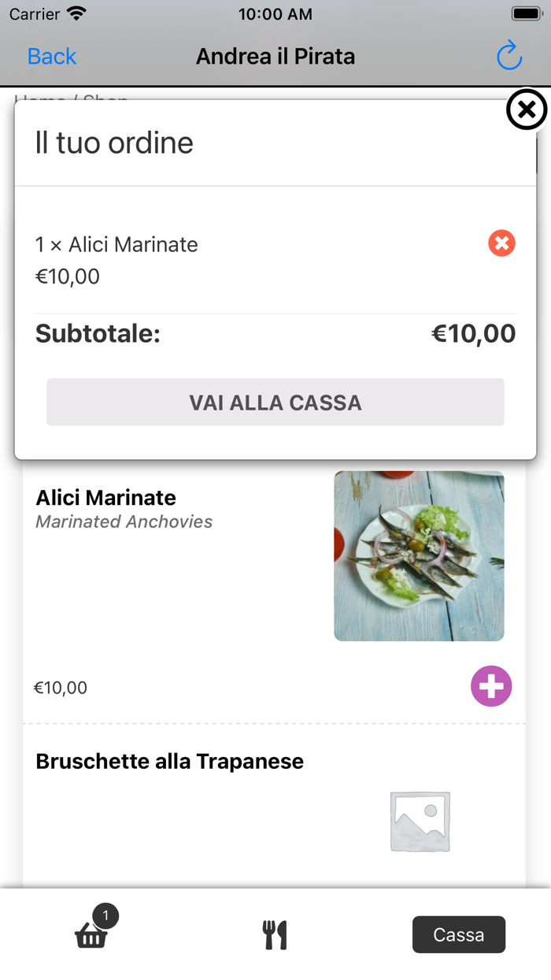Tap the Andrea il Pirata page title

coord(275,57)
